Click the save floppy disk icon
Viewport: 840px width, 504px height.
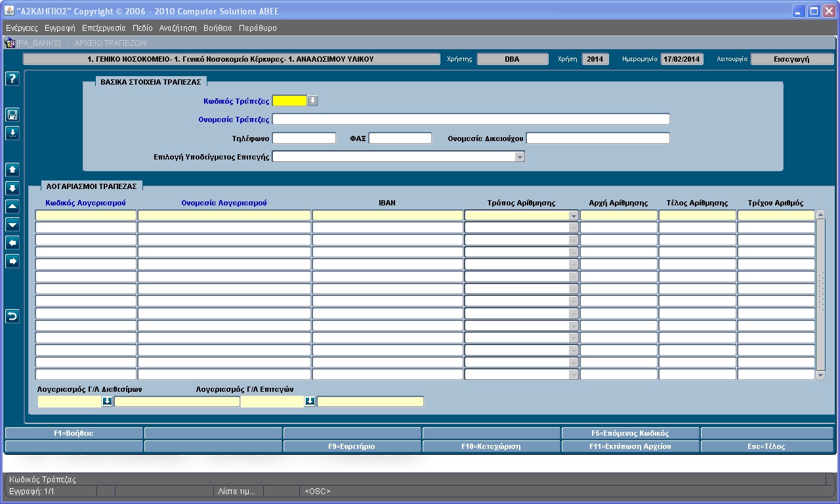[x=12, y=115]
